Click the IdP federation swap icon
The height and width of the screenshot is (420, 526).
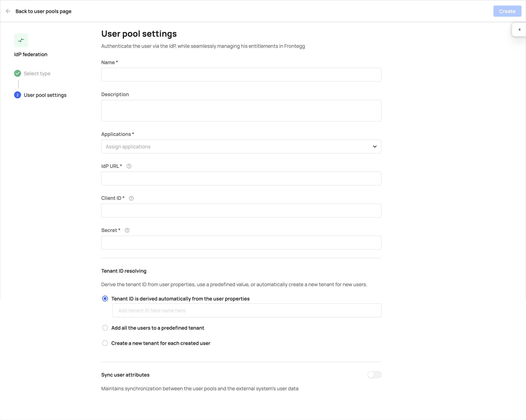point(21,40)
